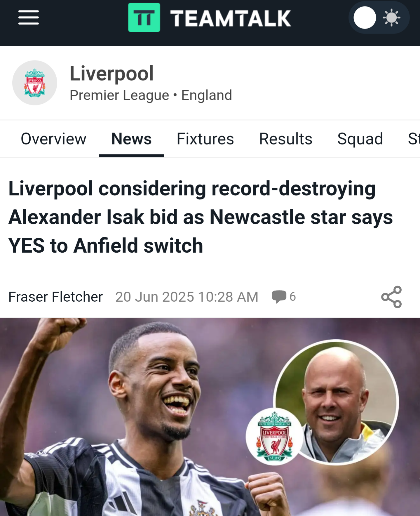Share the article via share icon
The width and height of the screenshot is (420, 516).
[x=392, y=297]
